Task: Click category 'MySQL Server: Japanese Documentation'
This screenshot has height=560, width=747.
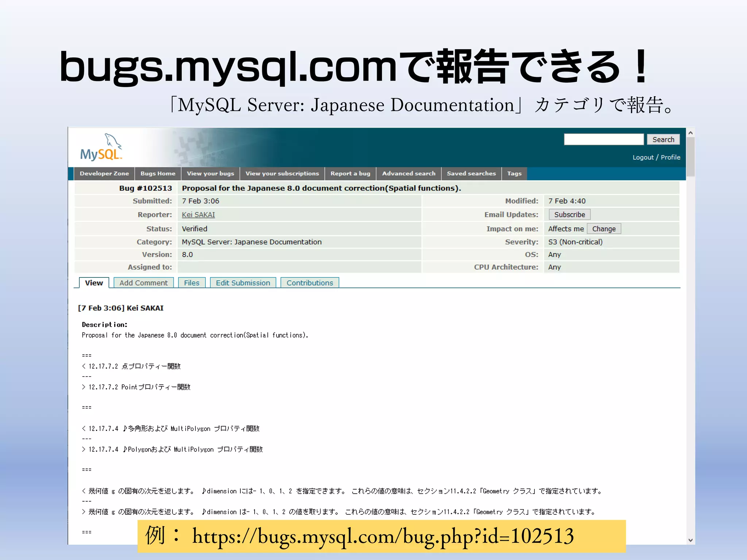Action: pos(252,242)
